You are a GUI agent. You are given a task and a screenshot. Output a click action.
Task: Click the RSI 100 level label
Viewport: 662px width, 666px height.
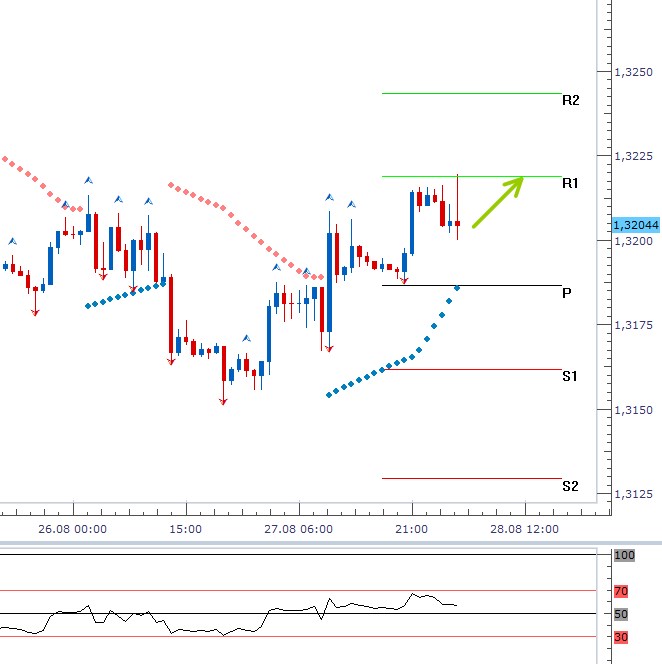click(624, 555)
